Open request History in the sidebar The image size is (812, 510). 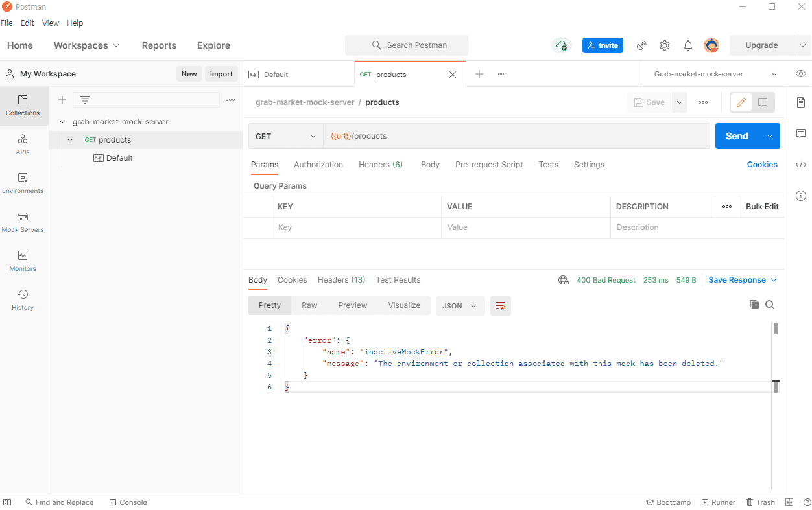[x=23, y=299]
